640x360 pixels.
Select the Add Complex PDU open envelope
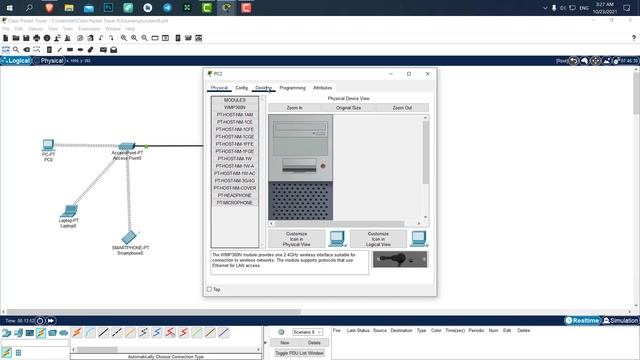point(114,49)
